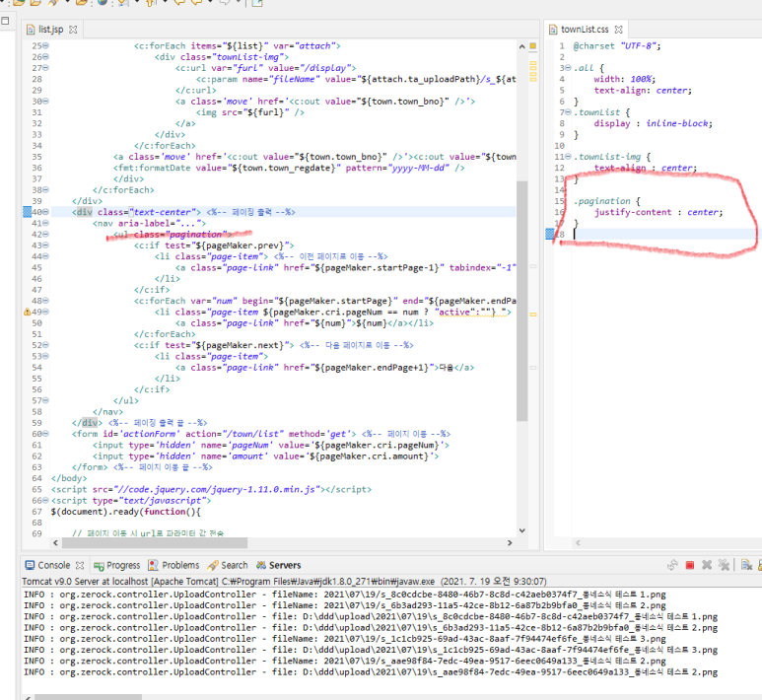Click the 'justify-content : center;' CSS line
The image size is (762, 700).
tap(658, 212)
